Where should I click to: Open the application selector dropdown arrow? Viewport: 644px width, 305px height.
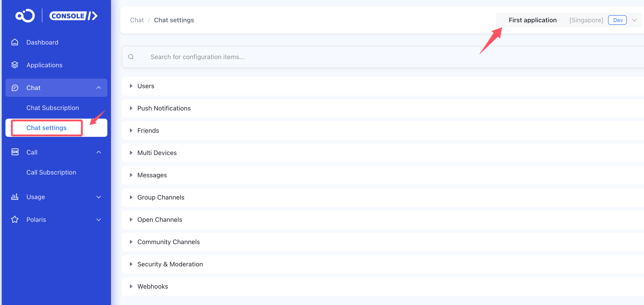pos(634,20)
